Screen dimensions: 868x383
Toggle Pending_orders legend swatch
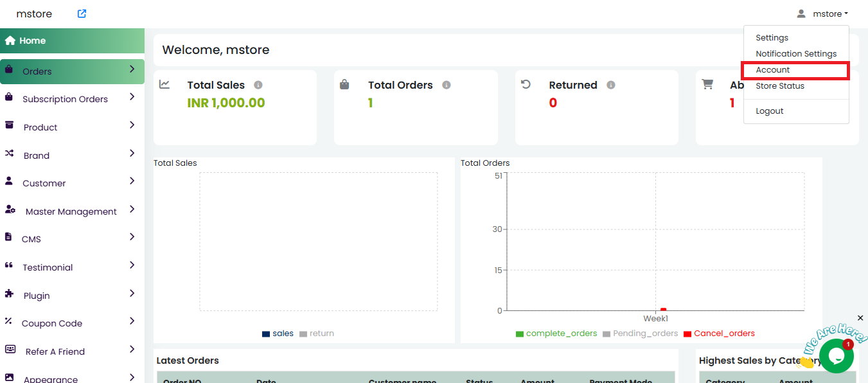pos(607,334)
